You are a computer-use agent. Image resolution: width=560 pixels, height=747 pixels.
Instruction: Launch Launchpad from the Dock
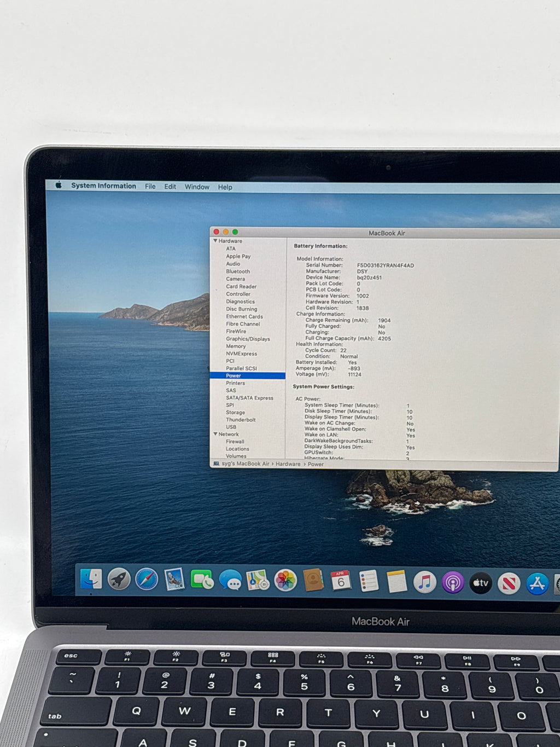(119, 579)
